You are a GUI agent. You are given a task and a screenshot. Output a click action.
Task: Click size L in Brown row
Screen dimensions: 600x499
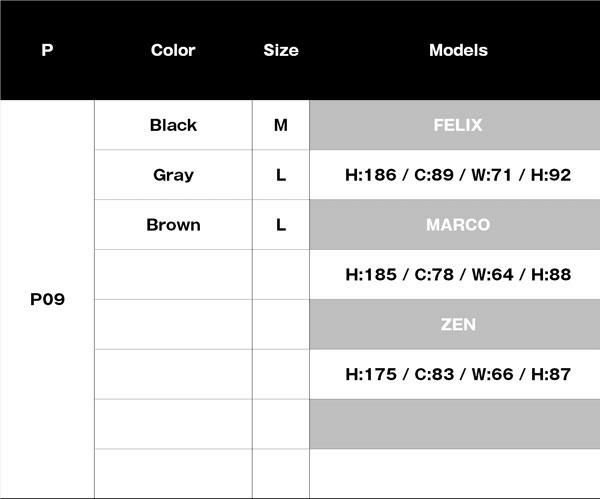tap(281, 225)
